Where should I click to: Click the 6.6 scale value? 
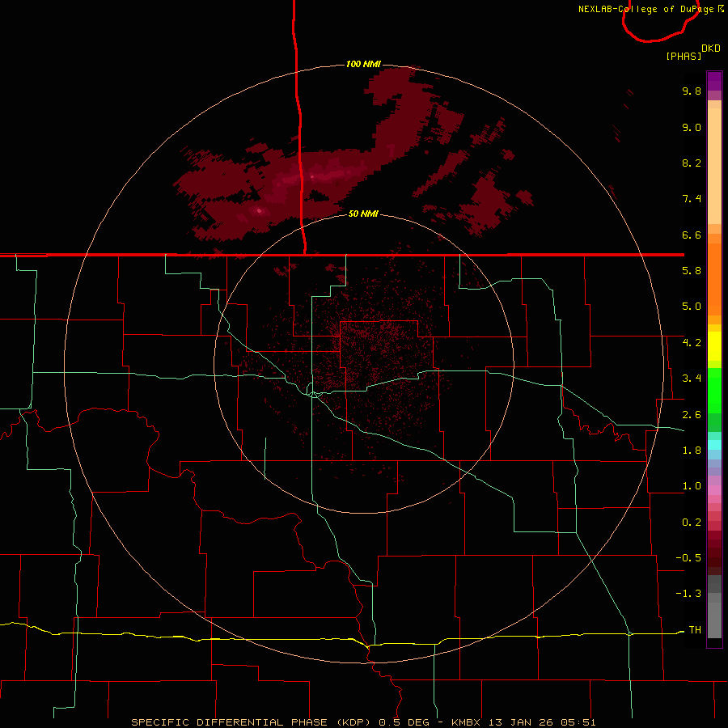692,235
